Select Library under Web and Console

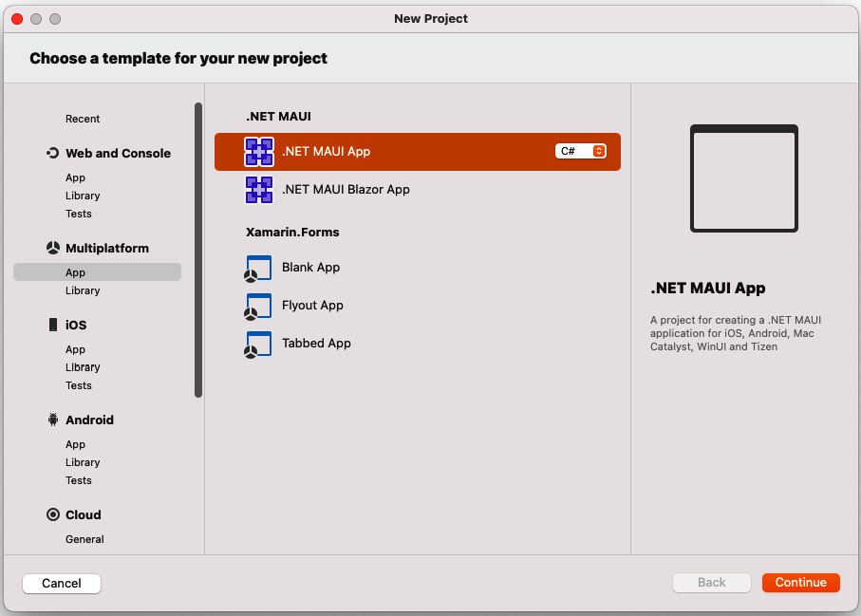point(83,196)
